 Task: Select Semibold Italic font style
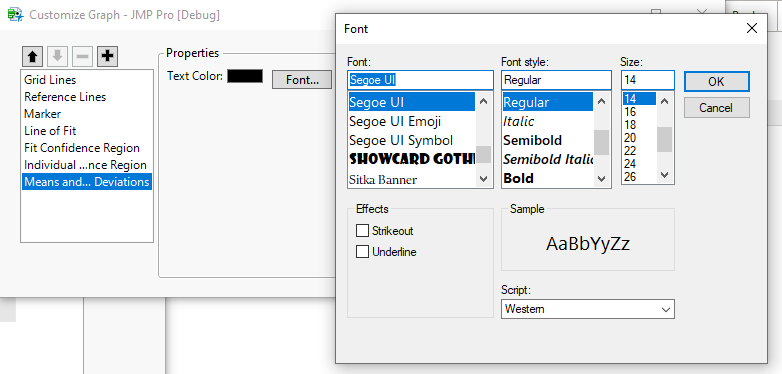pyautogui.click(x=548, y=159)
